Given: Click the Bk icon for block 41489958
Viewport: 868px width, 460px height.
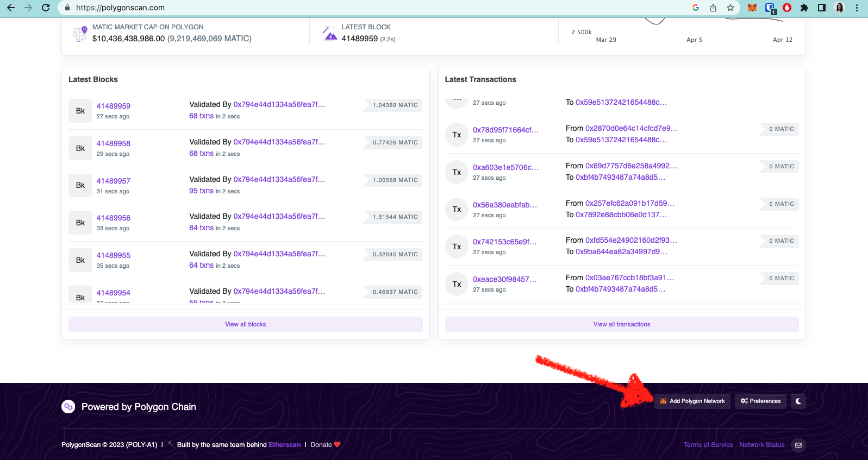Looking at the screenshot, I should pyautogui.click(x=80, y=148).
